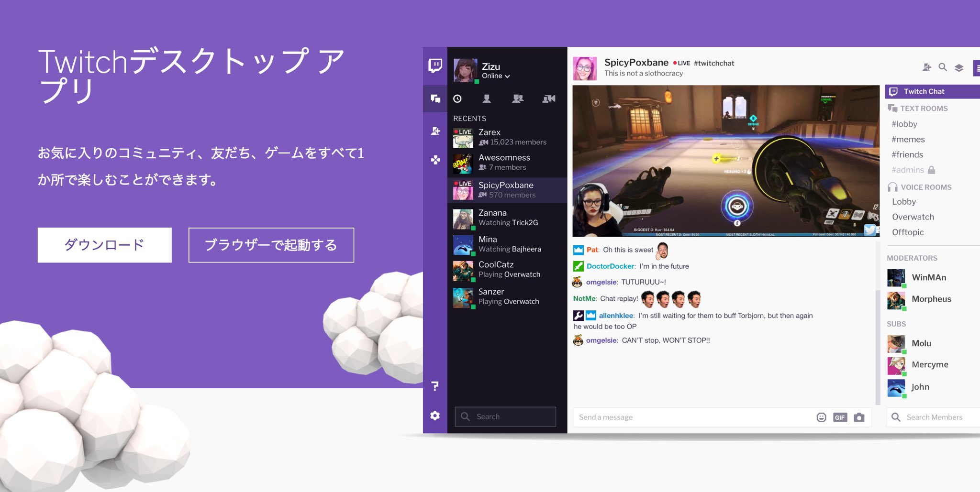The image size is (980, 492).
Task: Click the invite user icon in header
Action: pos(926,67)
